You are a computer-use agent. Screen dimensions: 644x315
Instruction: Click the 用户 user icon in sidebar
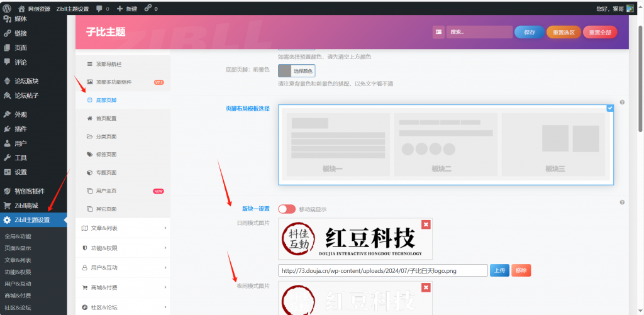[7, 143]
